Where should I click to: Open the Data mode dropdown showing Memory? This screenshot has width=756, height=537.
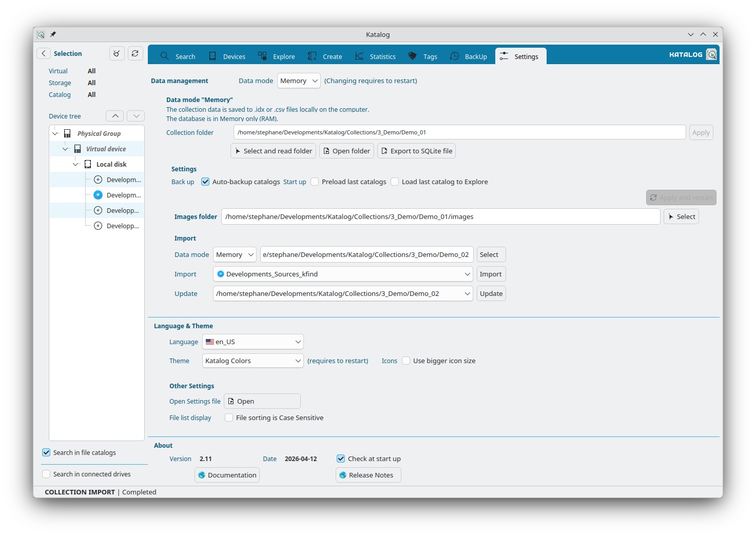(299, 81)
